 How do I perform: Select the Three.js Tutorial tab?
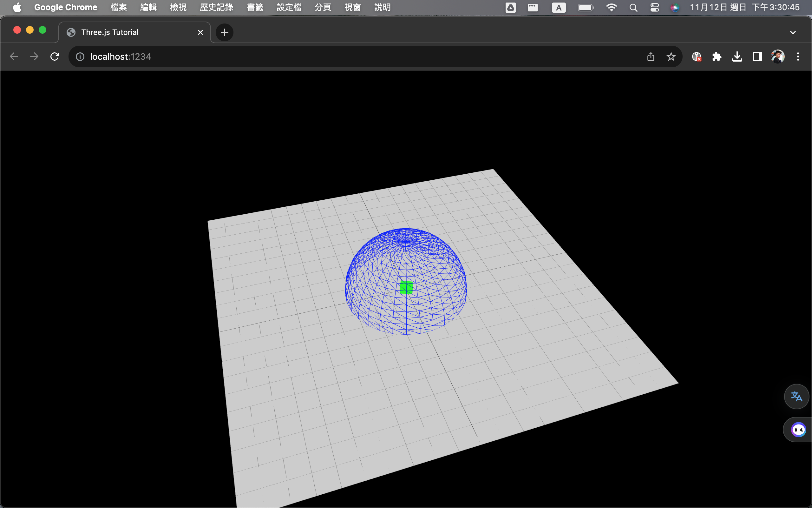pos(134,32)
